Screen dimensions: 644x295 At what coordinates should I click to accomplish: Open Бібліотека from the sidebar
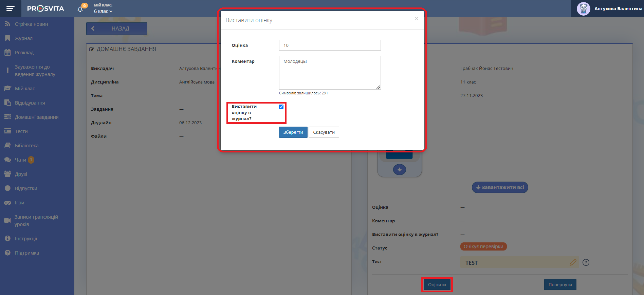click(26, 146)
